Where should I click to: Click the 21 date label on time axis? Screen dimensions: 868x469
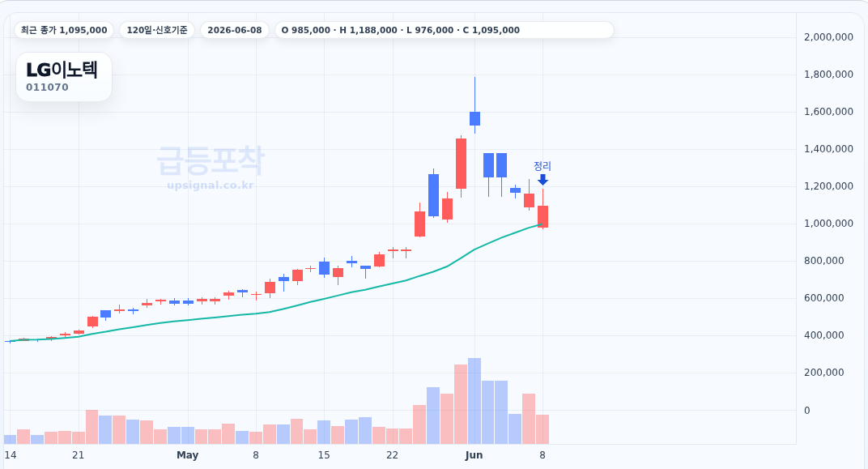tap(78, 455)
